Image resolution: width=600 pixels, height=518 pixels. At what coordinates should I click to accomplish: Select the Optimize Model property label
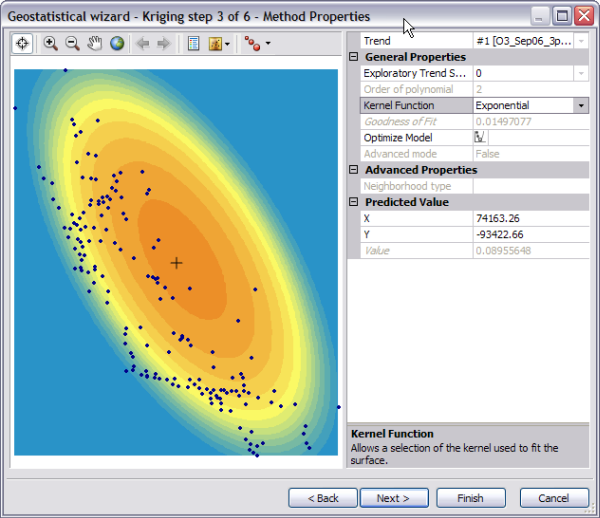pos(398,138)
